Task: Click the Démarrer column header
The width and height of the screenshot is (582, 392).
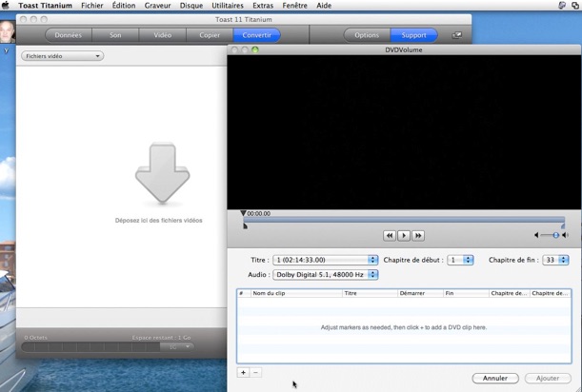Action: 420,293
